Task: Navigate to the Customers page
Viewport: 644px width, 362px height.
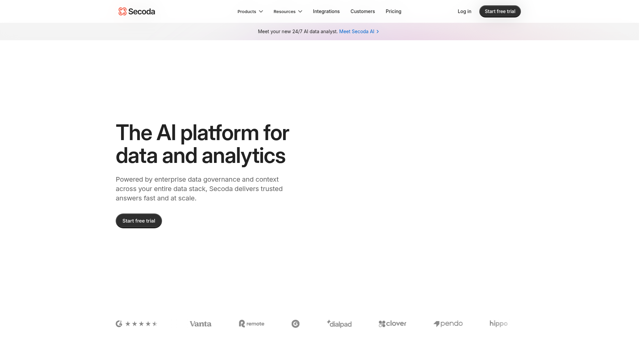Action: pos(363,11)
